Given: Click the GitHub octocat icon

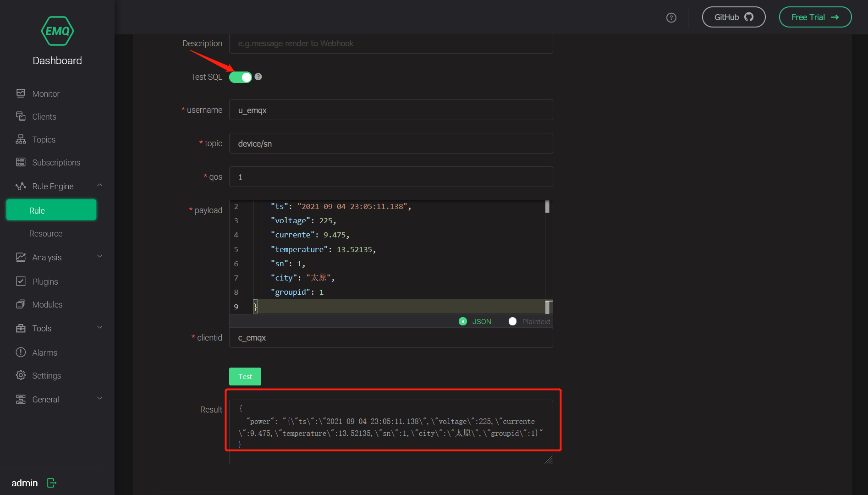Looking at the screenshot, I should pos(749,17).
